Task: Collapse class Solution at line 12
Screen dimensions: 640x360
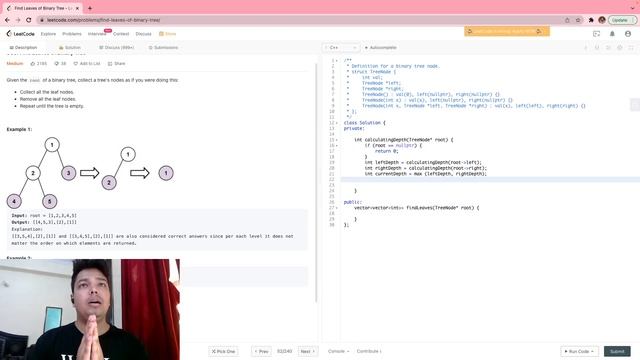Action: pos(337,123)
